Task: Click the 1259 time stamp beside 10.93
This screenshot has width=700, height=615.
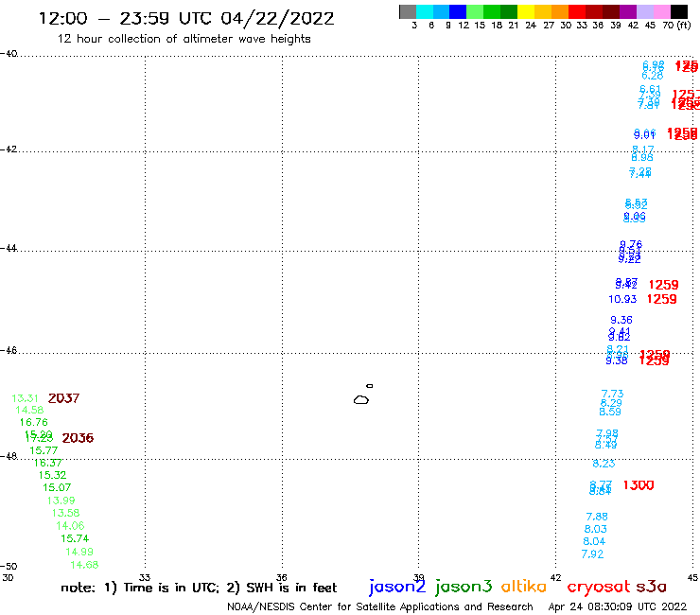Action: (662, 299)
